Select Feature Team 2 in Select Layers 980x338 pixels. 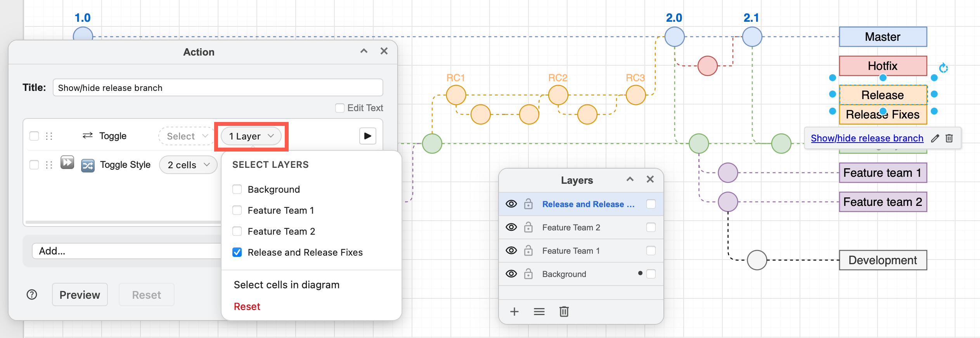pos(237,231)
